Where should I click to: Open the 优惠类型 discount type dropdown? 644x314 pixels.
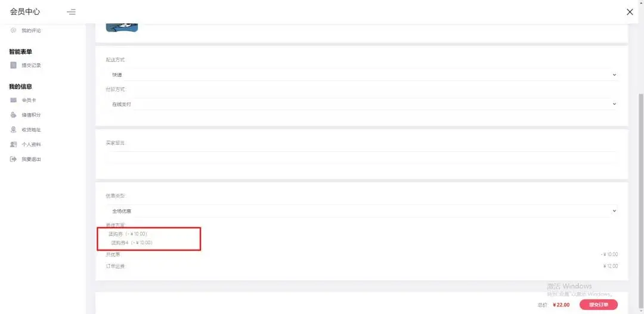click(361, 211)
